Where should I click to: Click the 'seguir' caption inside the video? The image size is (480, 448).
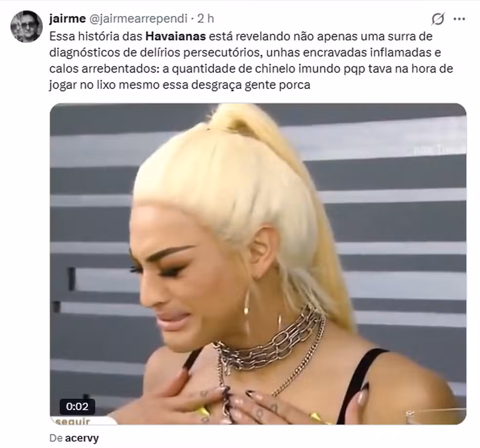tap(73, 421)
